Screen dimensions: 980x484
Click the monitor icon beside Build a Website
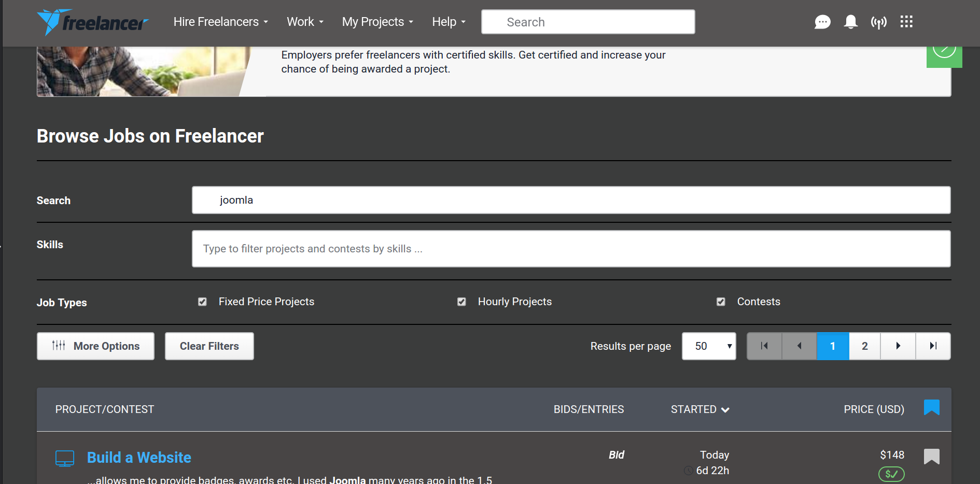65,458
